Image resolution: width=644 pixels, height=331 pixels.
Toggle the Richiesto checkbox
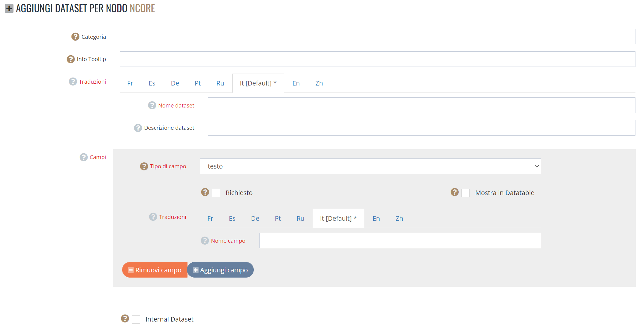tap(216, 193)
